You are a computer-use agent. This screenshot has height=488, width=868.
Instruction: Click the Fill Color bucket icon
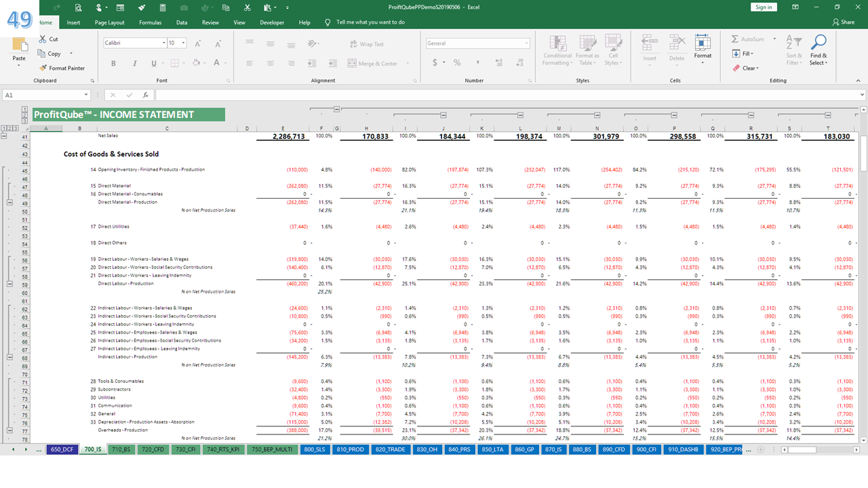pos(197,63)
